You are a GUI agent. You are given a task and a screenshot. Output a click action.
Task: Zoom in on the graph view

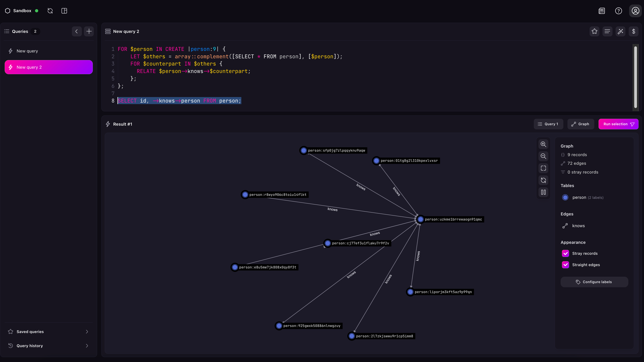(543, 144)
